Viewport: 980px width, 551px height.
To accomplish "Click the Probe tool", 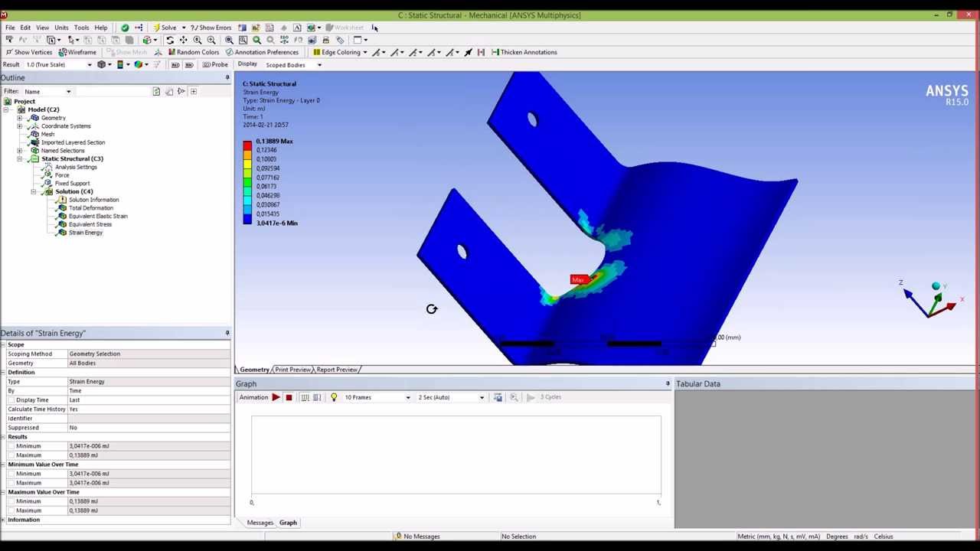I will [215, 64].
